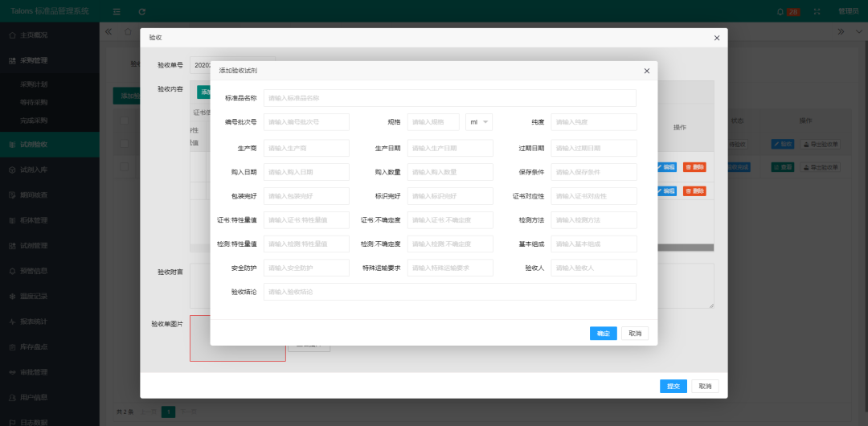Screen dimensions: 868x426
Task: Click the green 查看 button in the background table
Action: pos(783,166)
